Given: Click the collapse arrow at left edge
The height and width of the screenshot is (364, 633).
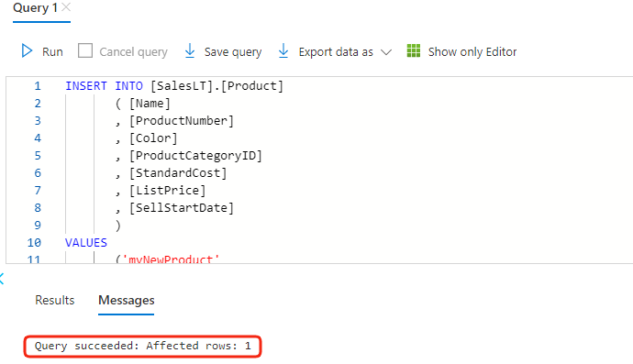Looking at the screenshot, I should point(2,279).
